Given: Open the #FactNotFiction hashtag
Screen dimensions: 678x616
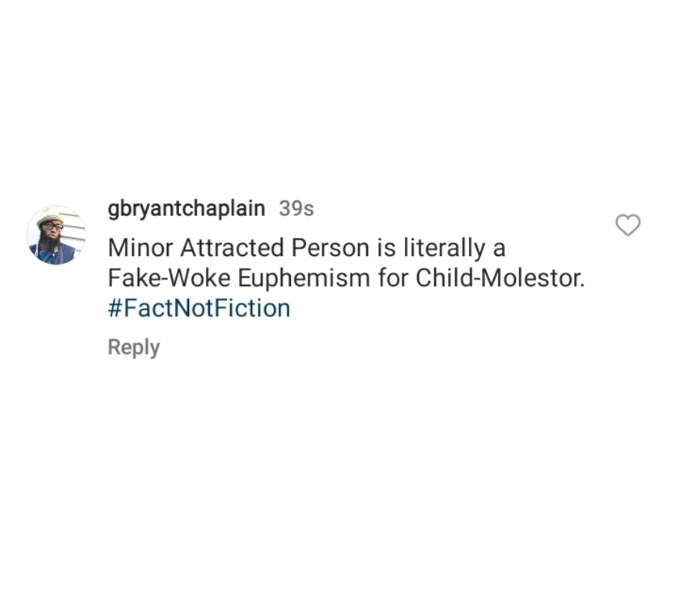Looking at the screenshot, I should click(x=199, y=308).
